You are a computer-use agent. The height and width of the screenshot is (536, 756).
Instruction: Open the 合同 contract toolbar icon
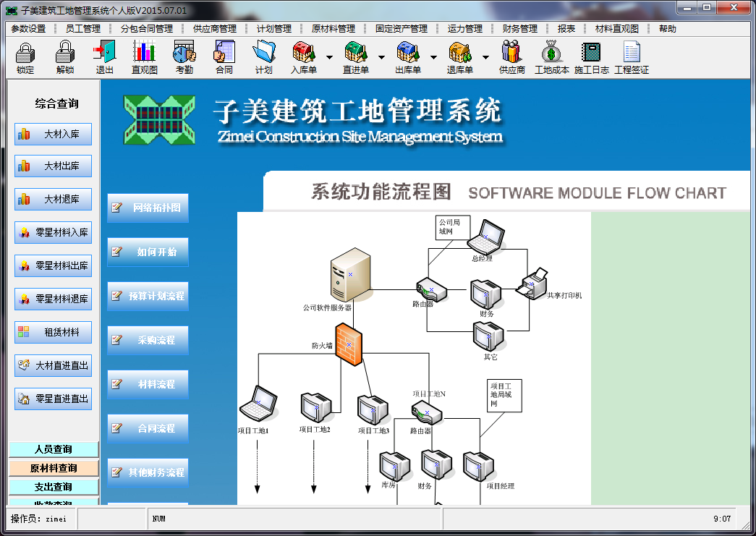[224, 57]
